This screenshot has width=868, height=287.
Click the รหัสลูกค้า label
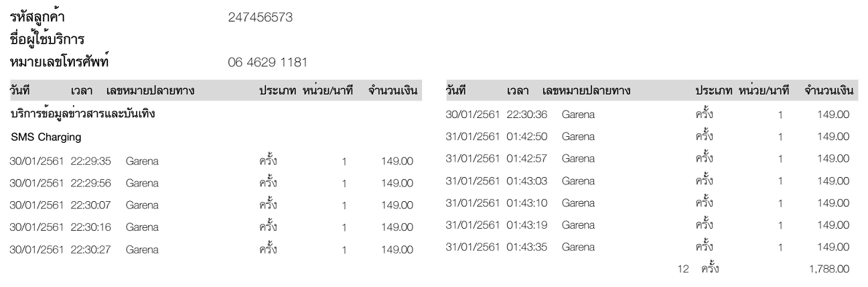[42, 15]
